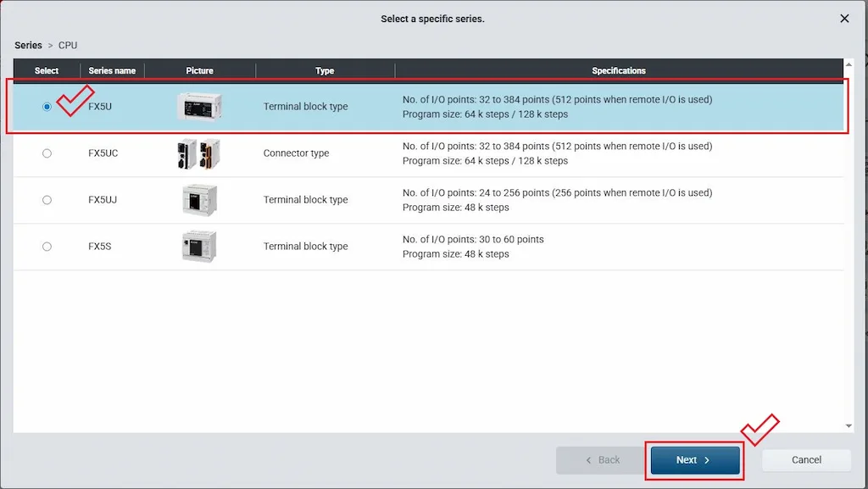Viewport: 868px width, 489px height.
Task: Click the Series name column header
Action: (x=112, y=71)
